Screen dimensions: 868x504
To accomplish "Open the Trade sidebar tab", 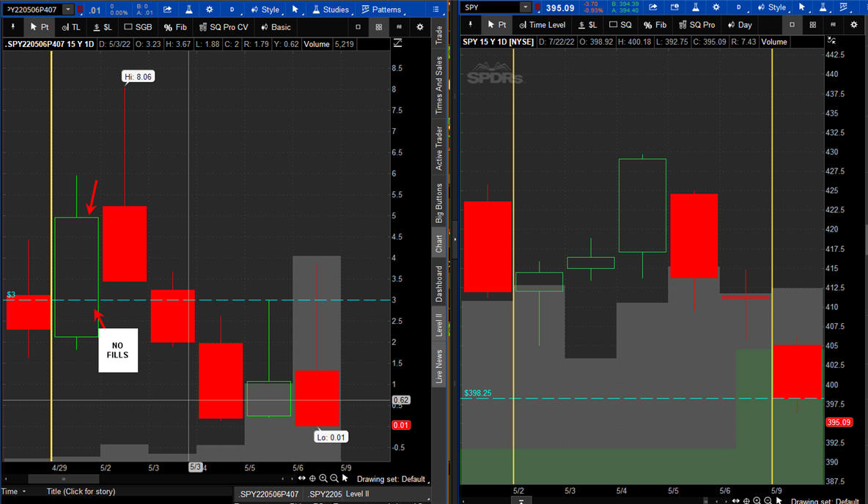I will 439,35.
